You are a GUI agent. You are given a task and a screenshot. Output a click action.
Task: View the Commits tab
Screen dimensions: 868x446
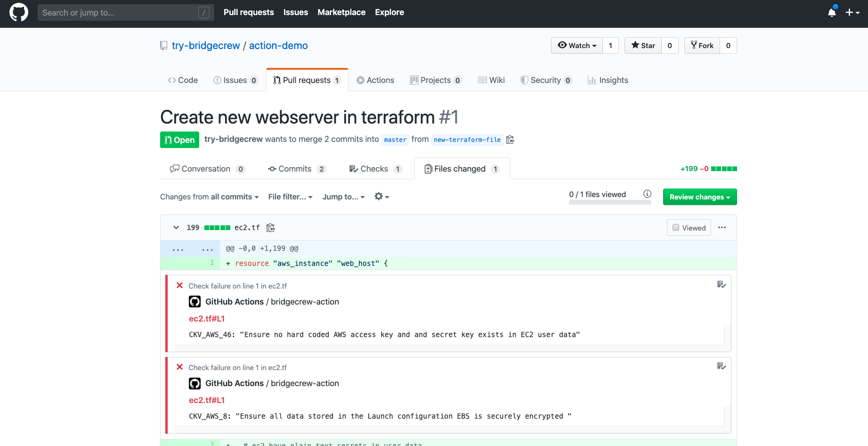[297, 169]
